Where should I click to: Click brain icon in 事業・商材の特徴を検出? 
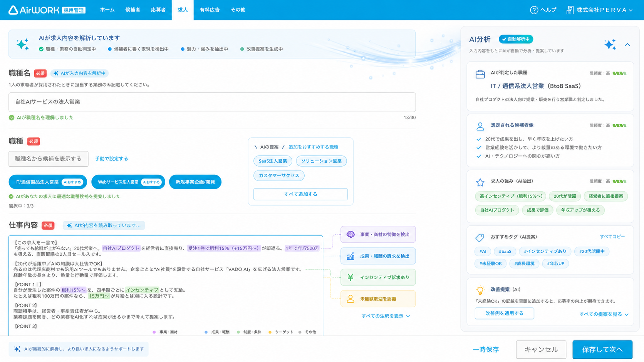pyautogui.click(x=351, y=234)
